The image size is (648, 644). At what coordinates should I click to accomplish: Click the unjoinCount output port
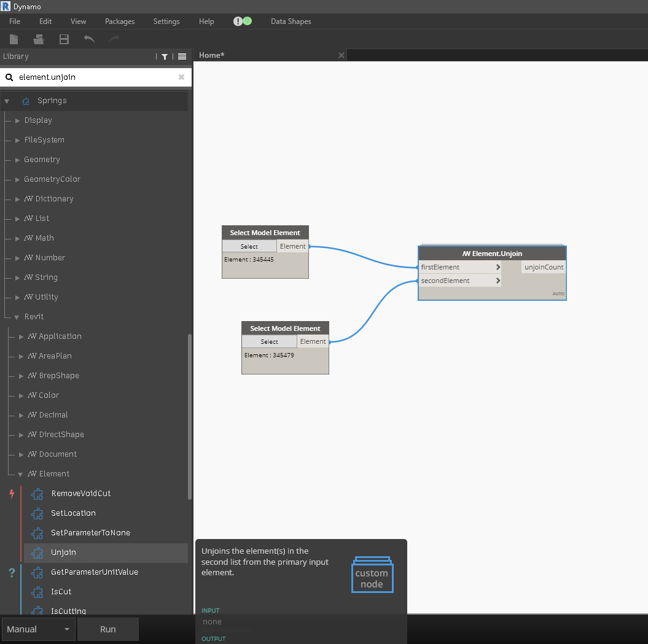point(544,267)
